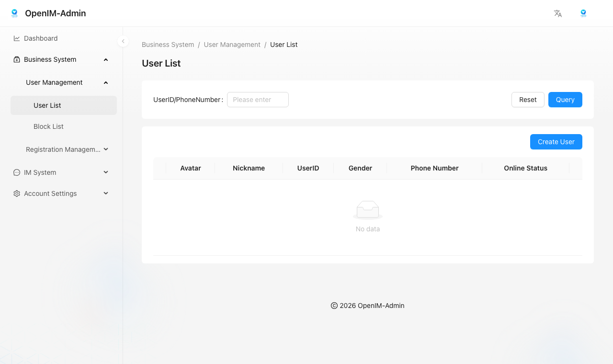Expand the Account Settings menu chevron
Image resolution: width=613 pixels, height=364 pixels.
coord(106,193)
